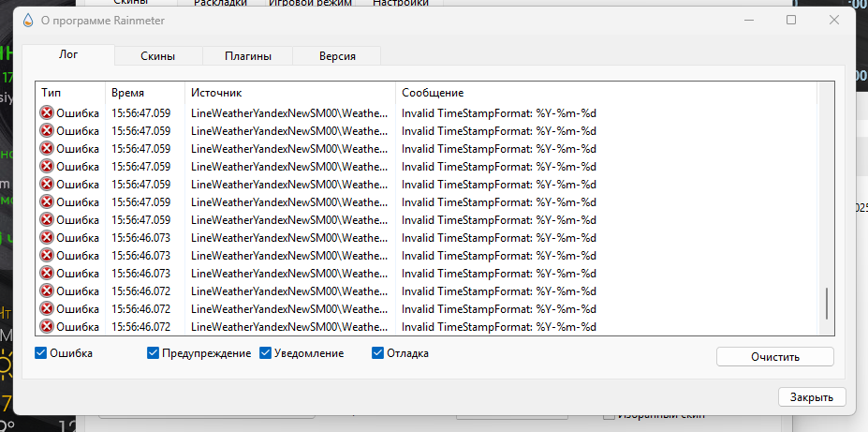
Task: Select the bottom row's 15:56:46.072 time cell
Action: (x=140, y=326)
